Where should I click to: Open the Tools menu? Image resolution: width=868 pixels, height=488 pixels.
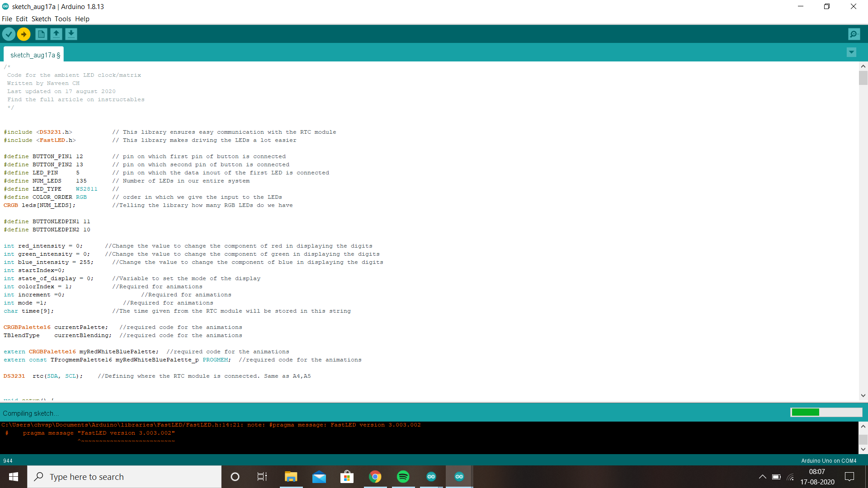click(63, 19)
